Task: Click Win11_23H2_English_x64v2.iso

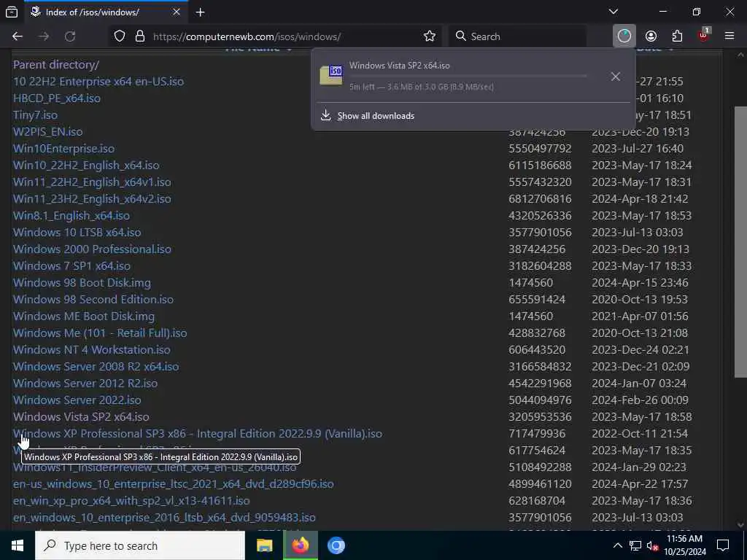Action: [91, 198]
